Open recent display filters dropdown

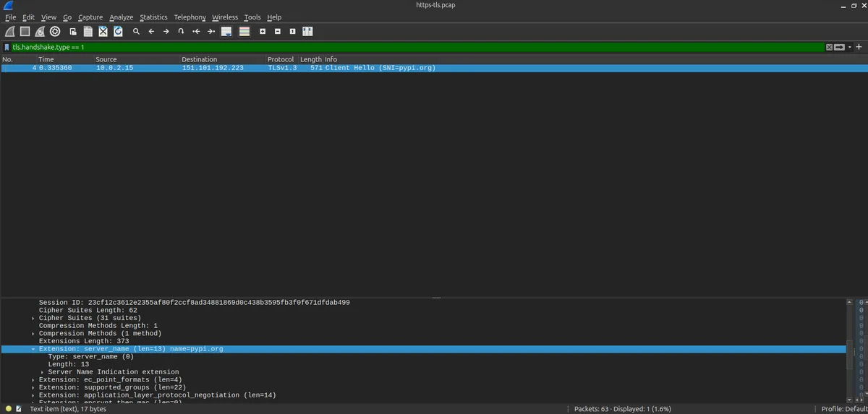coord(848,47)
